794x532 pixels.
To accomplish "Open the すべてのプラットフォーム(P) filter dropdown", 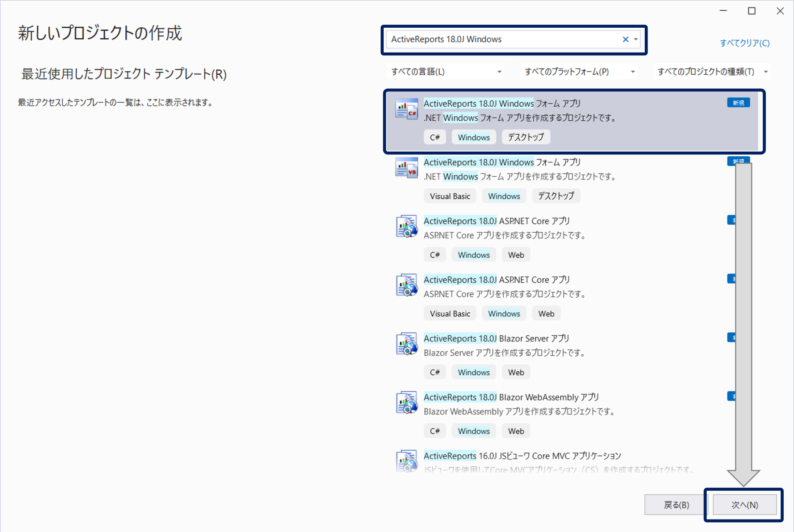I will point(579,72).
